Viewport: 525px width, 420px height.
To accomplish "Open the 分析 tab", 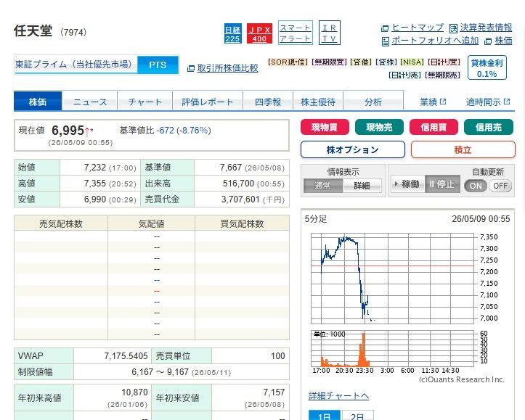I will pos(373,102).
